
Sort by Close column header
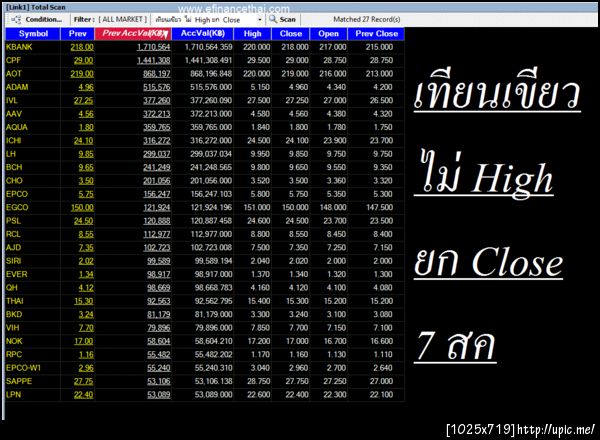[290, 34]
